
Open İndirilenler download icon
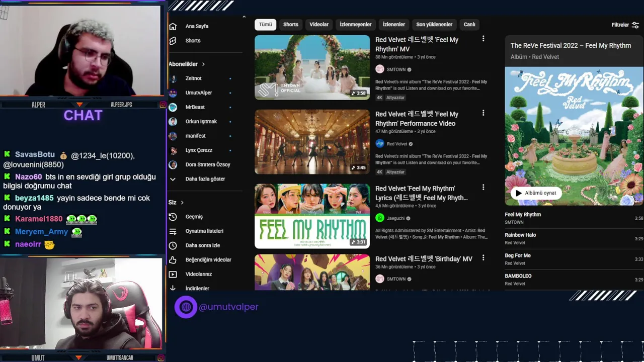coord(173,288)
